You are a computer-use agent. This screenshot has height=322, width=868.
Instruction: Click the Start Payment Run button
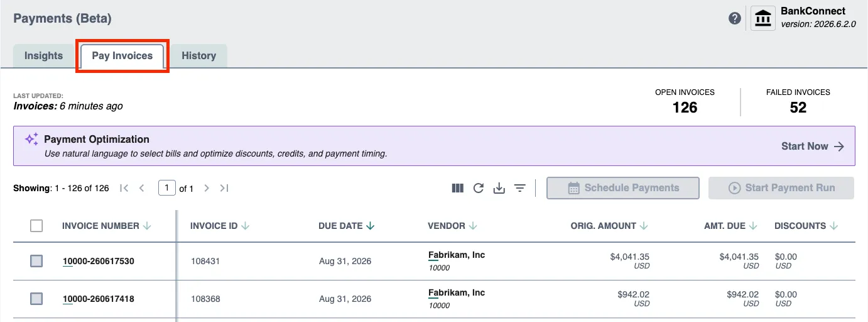pyautogui.click(x=781, y=188)
